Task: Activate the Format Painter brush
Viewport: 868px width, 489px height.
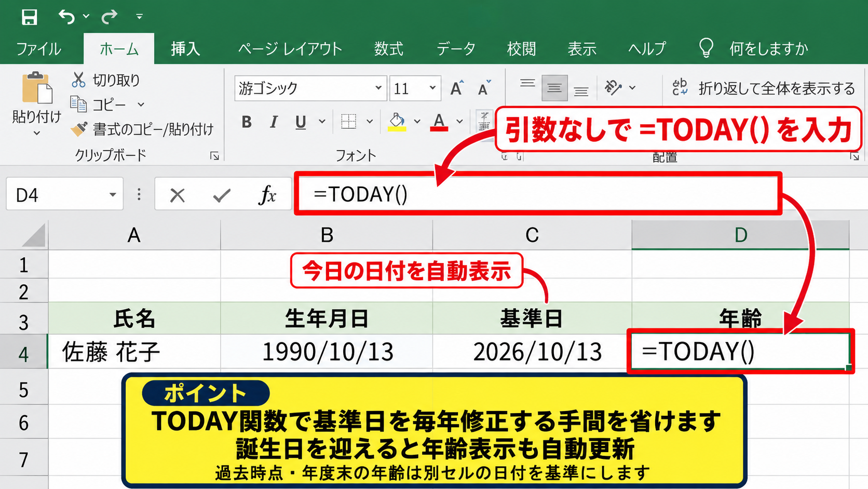Action: click(x=79, y=128)
